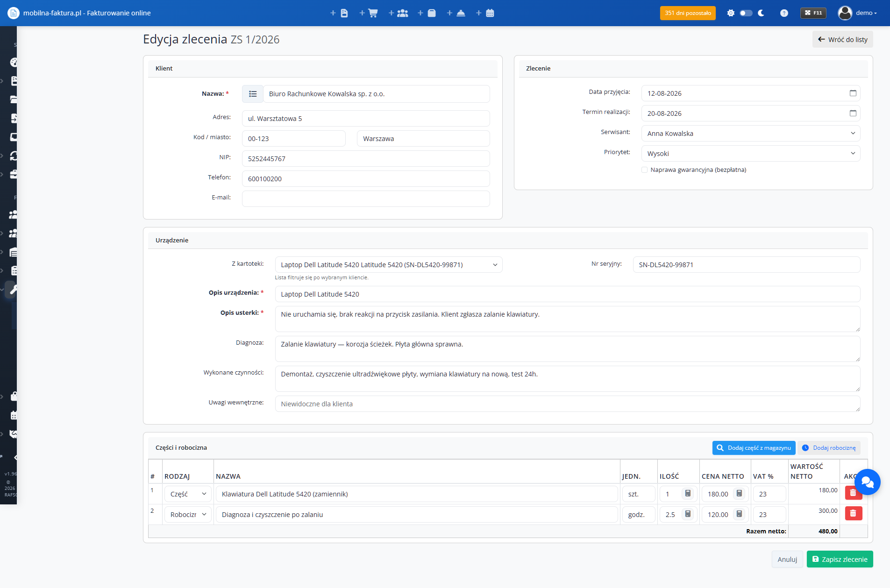Click Zapisz zlecenie button

[840, 559]
